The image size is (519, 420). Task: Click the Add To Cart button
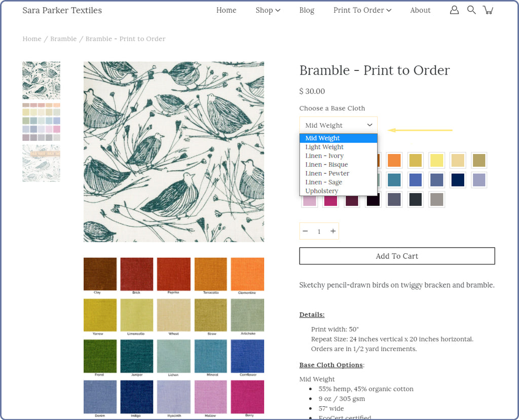(x=397, y=256)
